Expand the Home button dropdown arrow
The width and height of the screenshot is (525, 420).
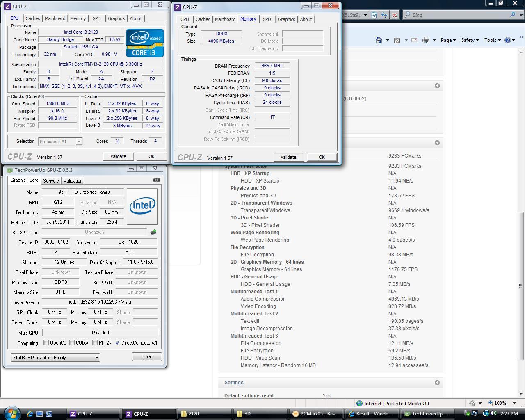pos(388,40)
